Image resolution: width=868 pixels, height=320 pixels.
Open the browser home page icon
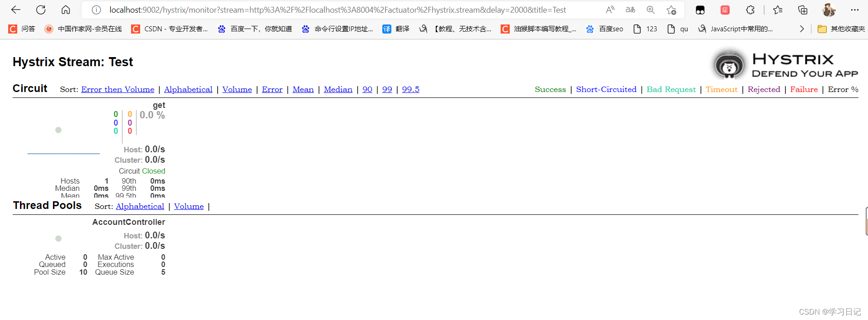tap(66, 10)
